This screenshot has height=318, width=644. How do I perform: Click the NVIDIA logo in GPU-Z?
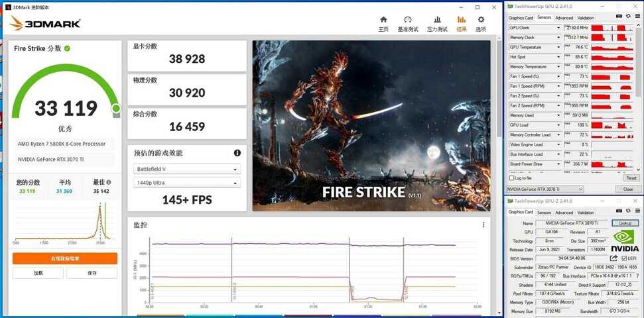point(625,241)
